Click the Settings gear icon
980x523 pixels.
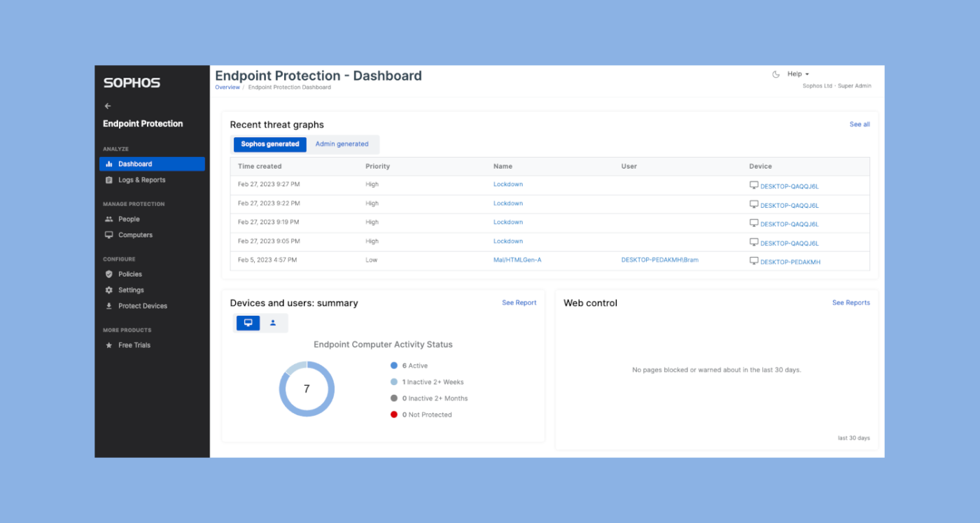point(108,290)
